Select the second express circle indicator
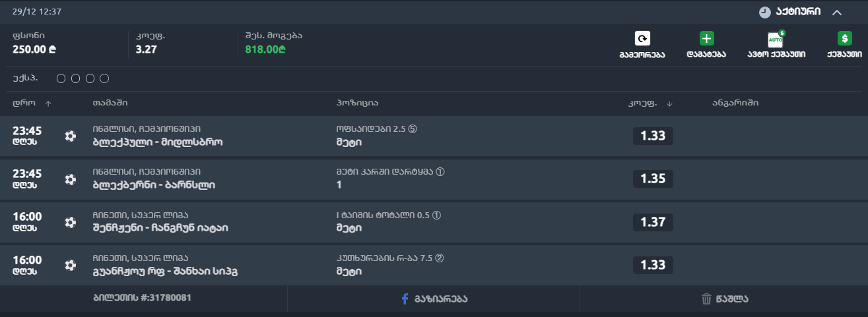Screen dimensions: 868x317 pyautogui.click(x=75, y=79)
